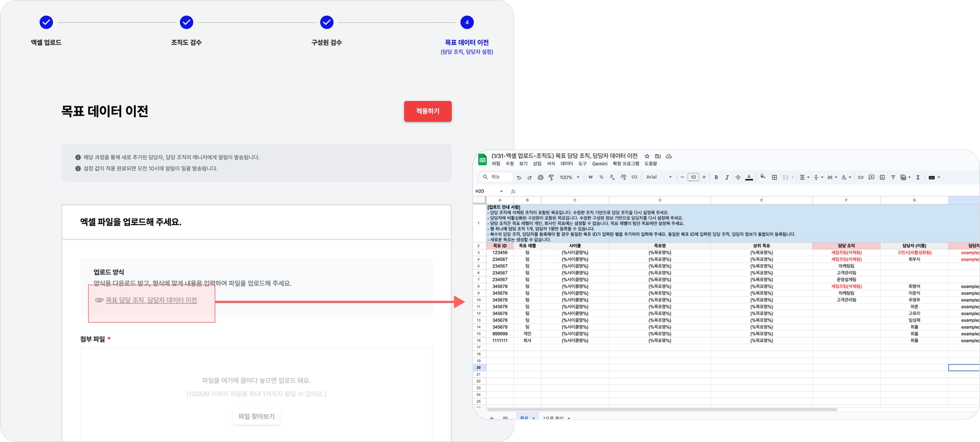
Task: Click the horizontal scrollbar in the spreadsheet
Action: [x=662, y=409]
